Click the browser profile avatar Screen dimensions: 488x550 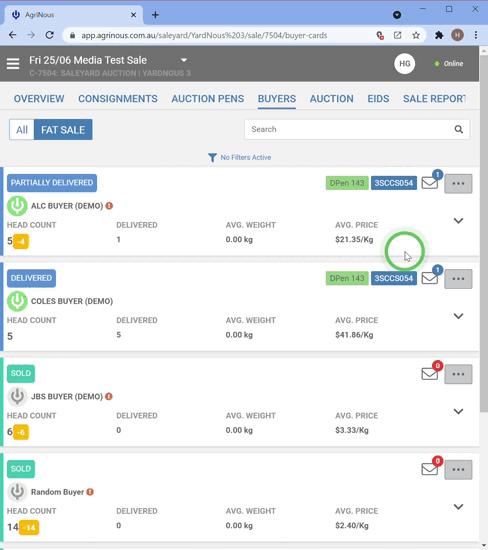coord(457,35)
